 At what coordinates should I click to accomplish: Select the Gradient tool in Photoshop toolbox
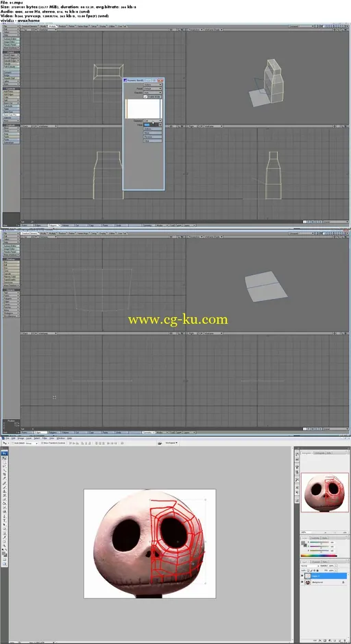click(4, 503)
